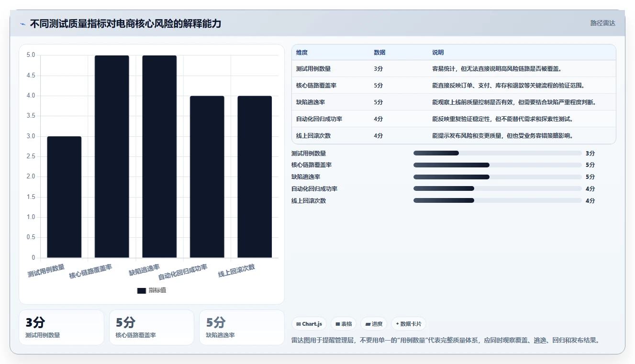Click the description starting 能提示发布风险
635x364 pixels.
pos(502,136)
